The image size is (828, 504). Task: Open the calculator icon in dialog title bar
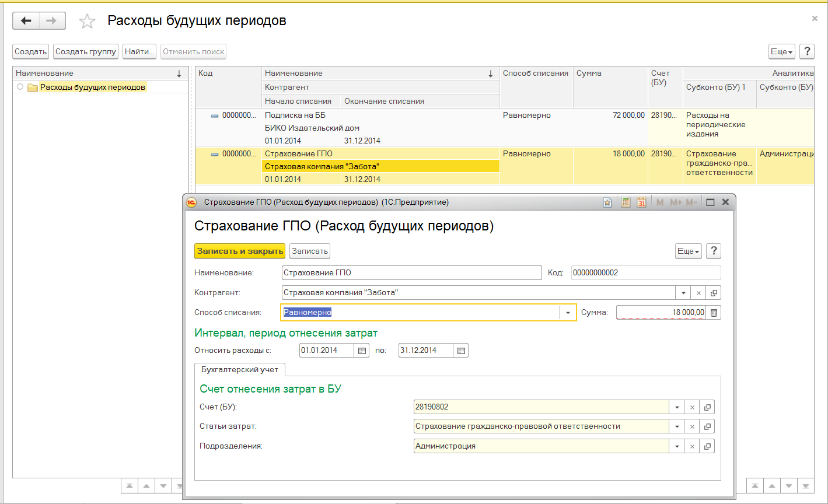point(626,202)
